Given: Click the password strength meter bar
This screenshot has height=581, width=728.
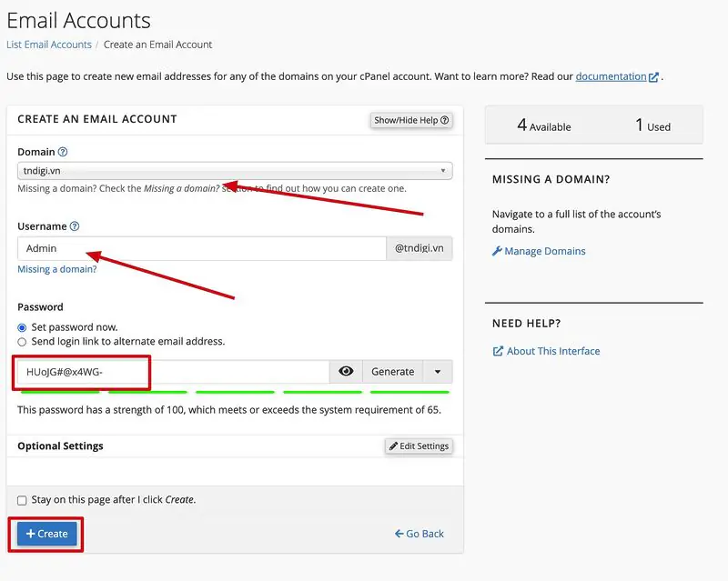Looking at the screenshot, I should 235,392.
